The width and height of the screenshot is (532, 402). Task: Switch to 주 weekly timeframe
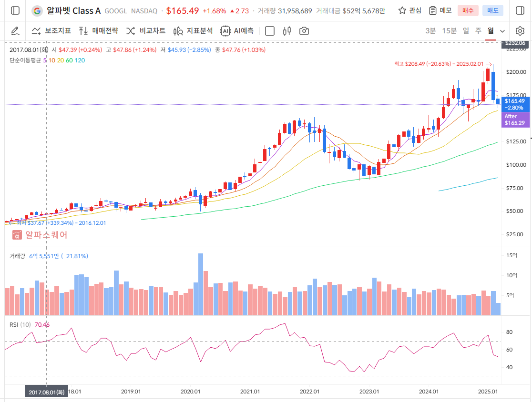[x=478, y=31]
